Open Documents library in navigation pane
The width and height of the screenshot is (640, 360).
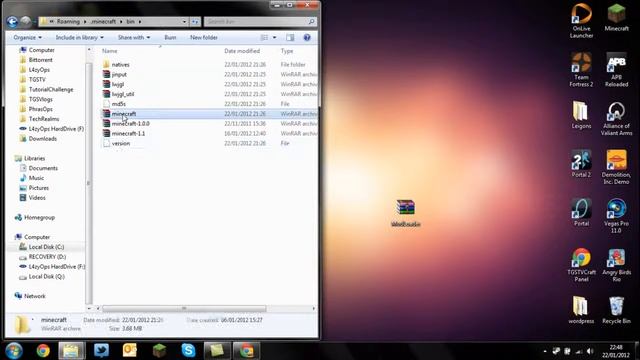[x=43, y=168]
